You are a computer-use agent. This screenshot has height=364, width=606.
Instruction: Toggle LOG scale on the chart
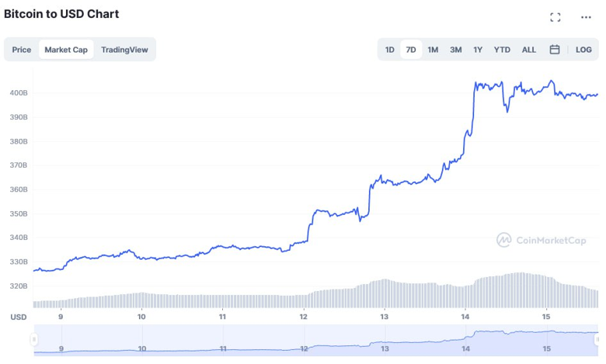point(583,50)
